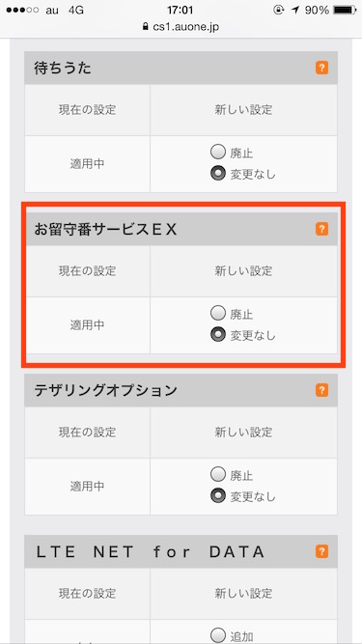This screenshot has width=362, height=644.
Task: Tap the rotation lock status icon
Action: pos(279,11)
